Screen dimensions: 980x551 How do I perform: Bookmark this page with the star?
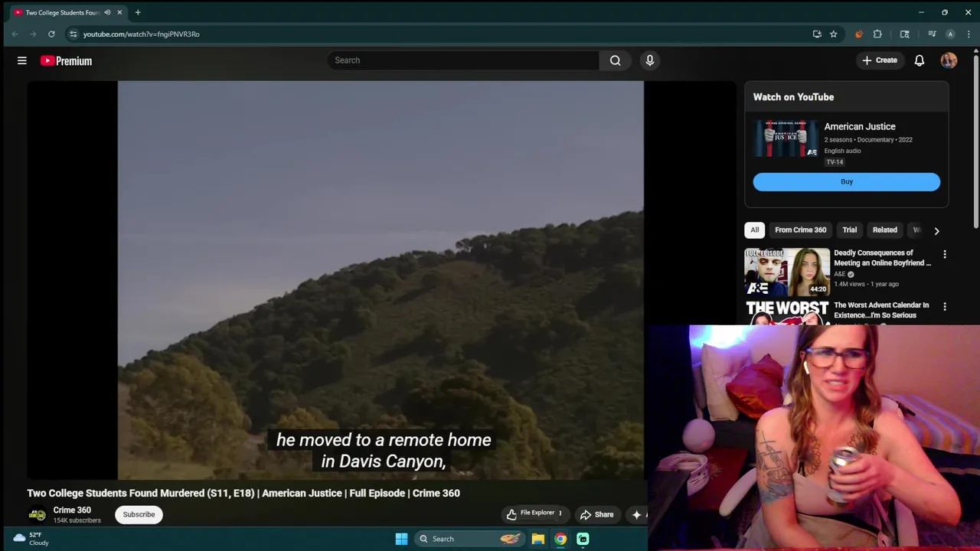coord(833,34)
